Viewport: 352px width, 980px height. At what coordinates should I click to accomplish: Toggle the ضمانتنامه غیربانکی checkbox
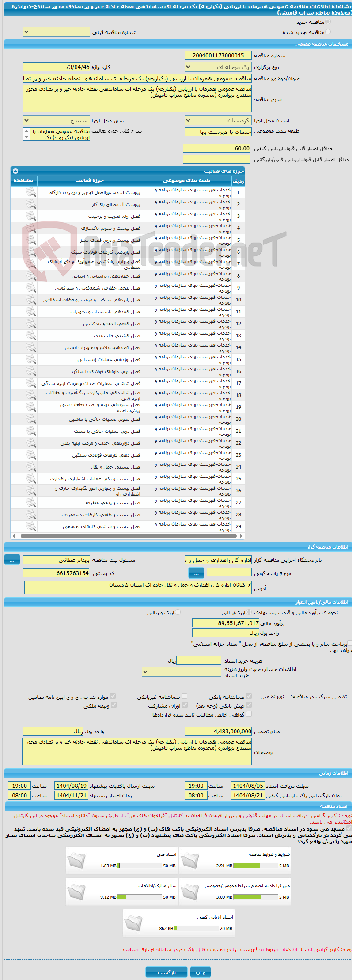click(x=185, y=696)
